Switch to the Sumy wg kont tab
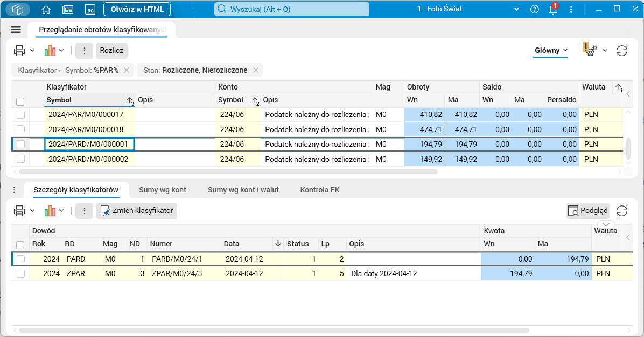The width and height of the screenshot is (644, 337). [x=162, y=190]
